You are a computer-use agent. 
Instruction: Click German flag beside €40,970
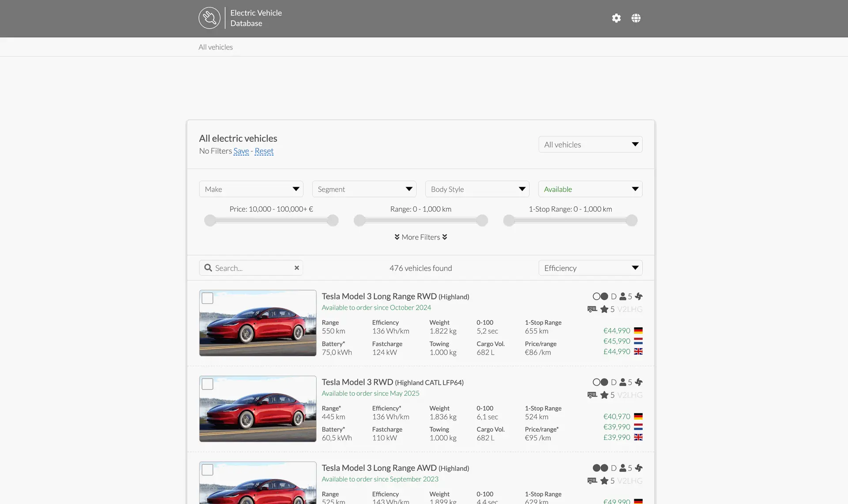click(638, 416)
